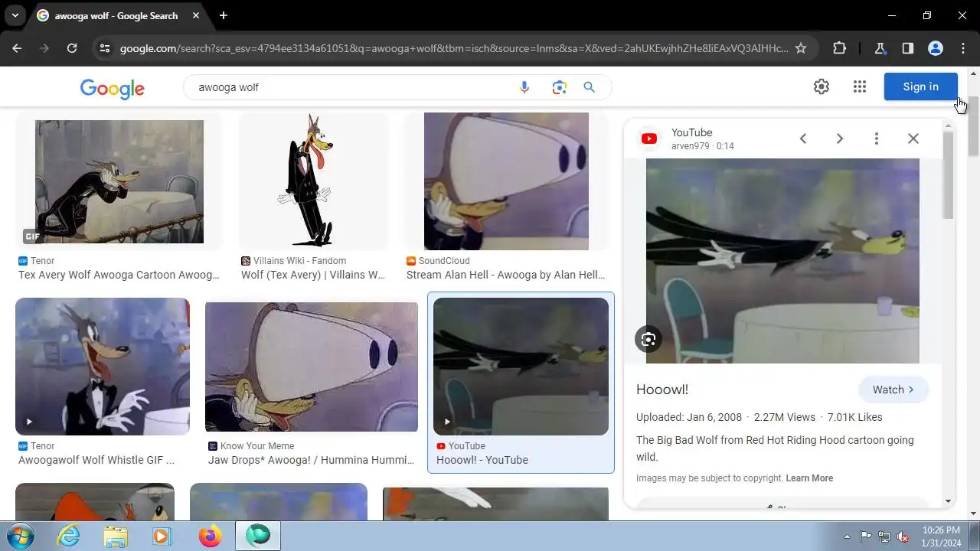Click the browser back arrow

click(17, 48)
